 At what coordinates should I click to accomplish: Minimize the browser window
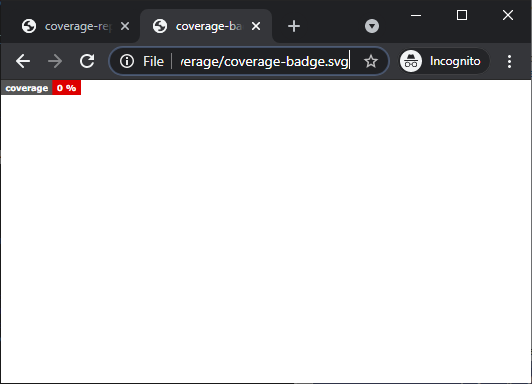[x=416, y=15]
